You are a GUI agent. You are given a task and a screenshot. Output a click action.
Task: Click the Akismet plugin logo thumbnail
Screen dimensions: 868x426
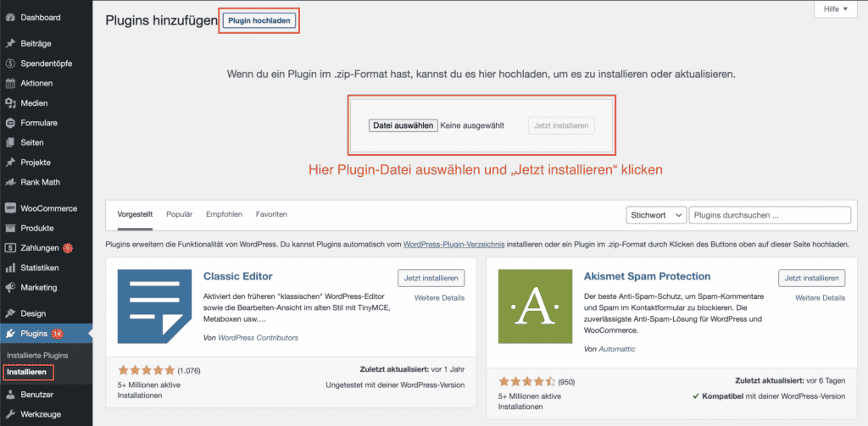click(535, 307)
